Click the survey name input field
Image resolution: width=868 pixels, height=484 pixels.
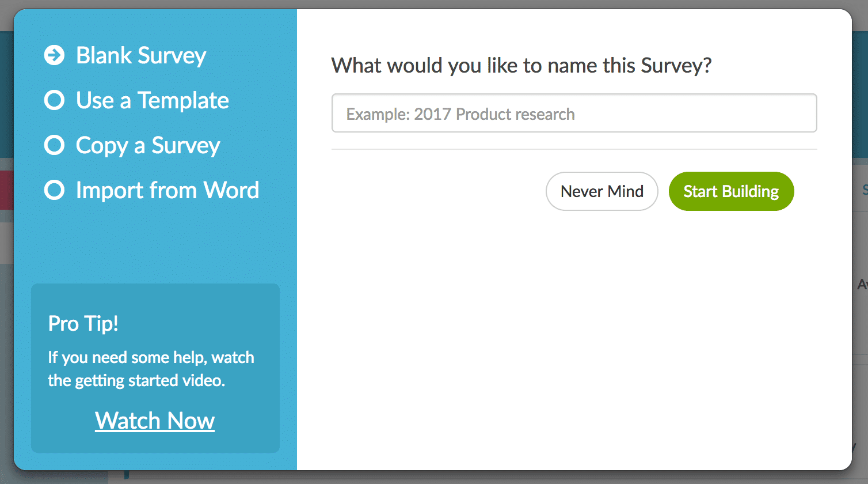tap(574, 113)
